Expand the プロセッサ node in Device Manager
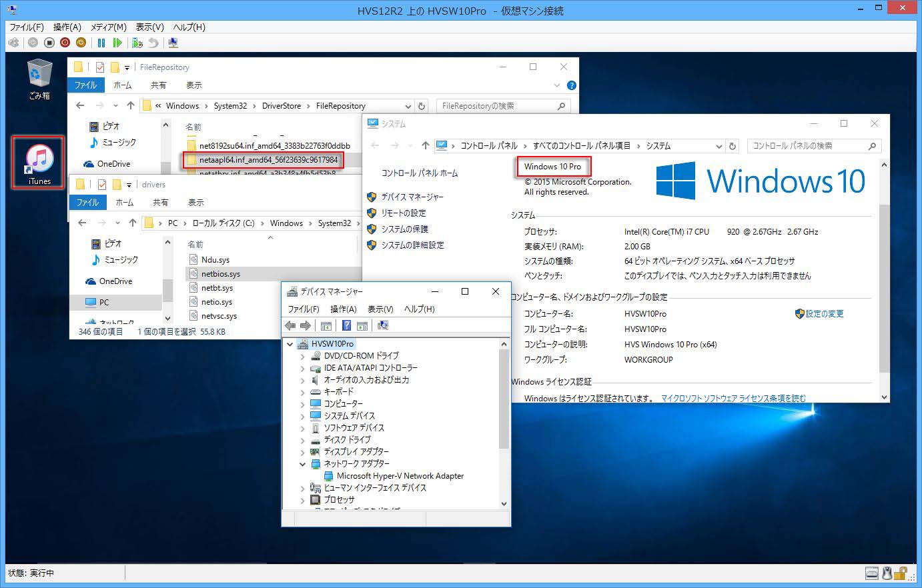Viewport: 922px width, 588px height. point(302,500)
